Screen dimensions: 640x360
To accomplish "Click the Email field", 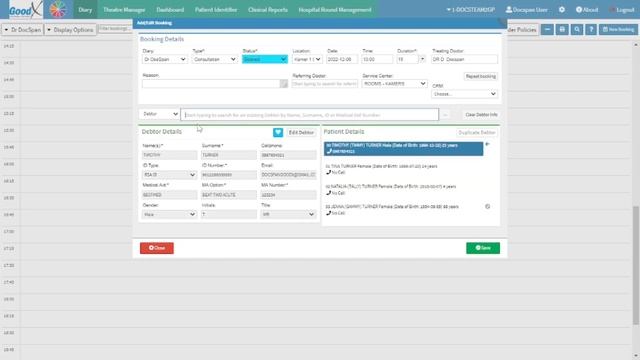I will point(288,175).
